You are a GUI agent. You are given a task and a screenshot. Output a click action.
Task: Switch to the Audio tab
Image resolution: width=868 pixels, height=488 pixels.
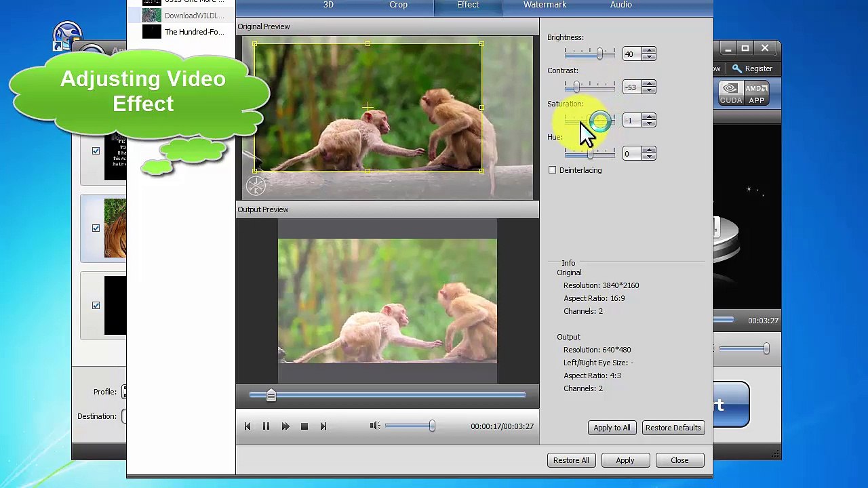click(620, 5)
